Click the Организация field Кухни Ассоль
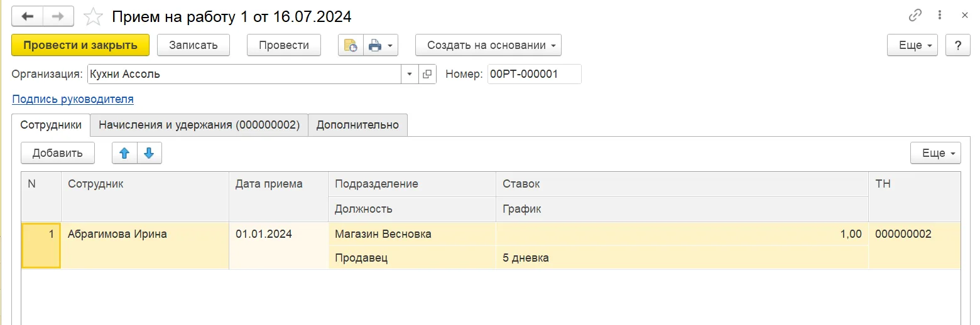 [x=244, y=74]
